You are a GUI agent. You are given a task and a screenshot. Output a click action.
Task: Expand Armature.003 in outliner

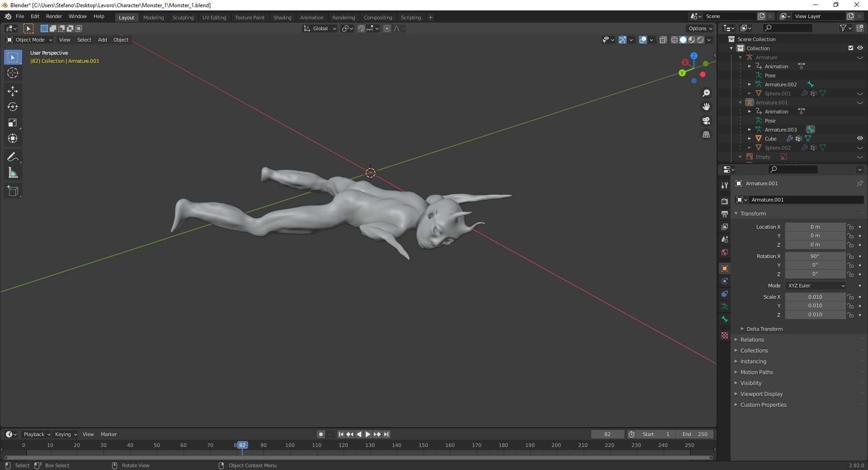[750, 130]
